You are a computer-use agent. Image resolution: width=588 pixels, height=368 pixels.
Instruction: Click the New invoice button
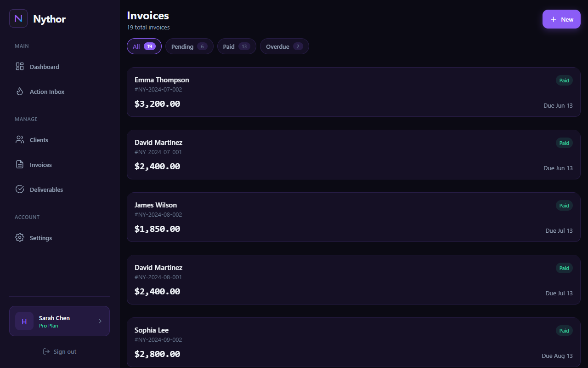coord(561,19)
